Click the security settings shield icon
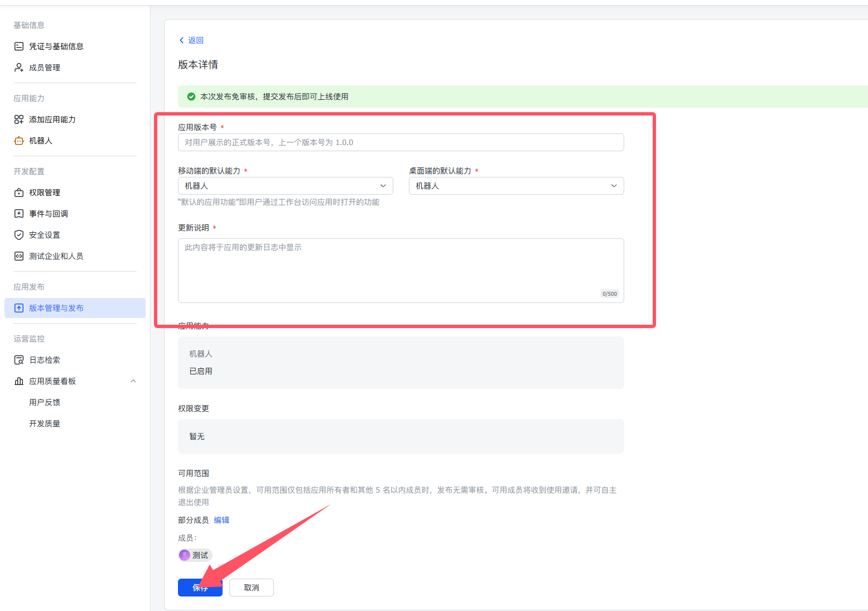The height and width of the screenshot is (611, 868). click(19, 235)
